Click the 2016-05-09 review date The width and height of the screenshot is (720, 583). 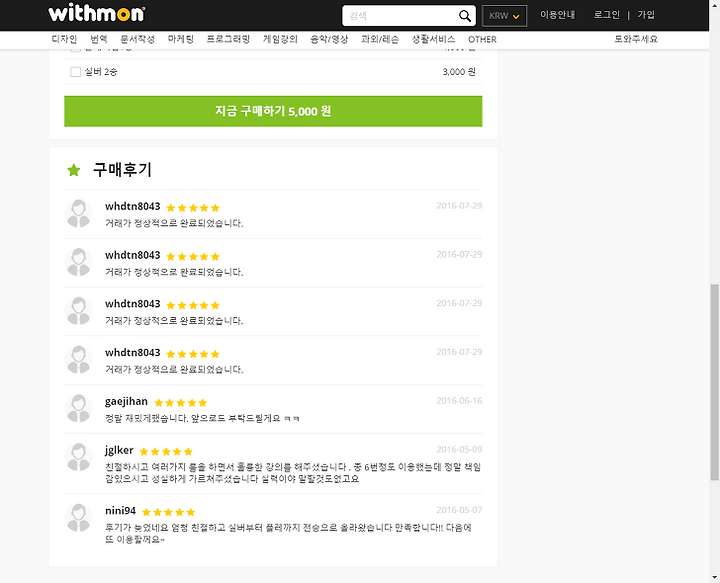click(x=459, y=449)
